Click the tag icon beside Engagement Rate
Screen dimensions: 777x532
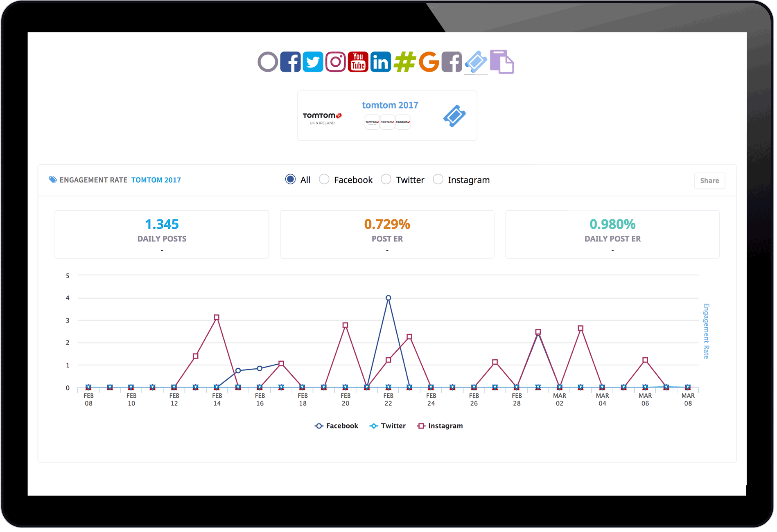coord(53,180)
